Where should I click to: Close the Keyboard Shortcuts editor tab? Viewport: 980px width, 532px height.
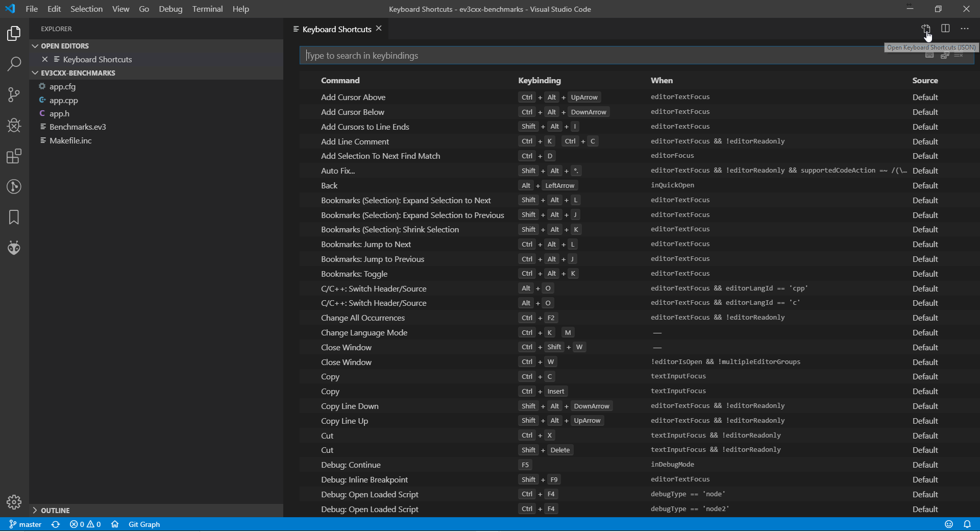[379, 29]
